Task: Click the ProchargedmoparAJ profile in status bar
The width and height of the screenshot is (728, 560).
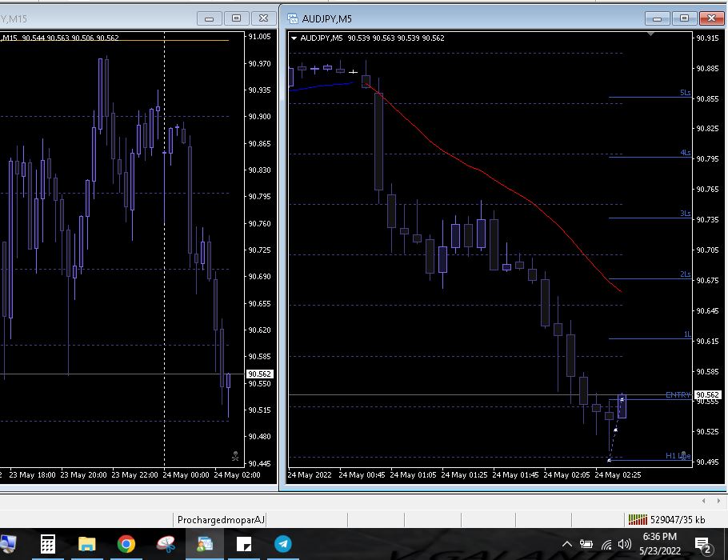Action: coord(220,519)
